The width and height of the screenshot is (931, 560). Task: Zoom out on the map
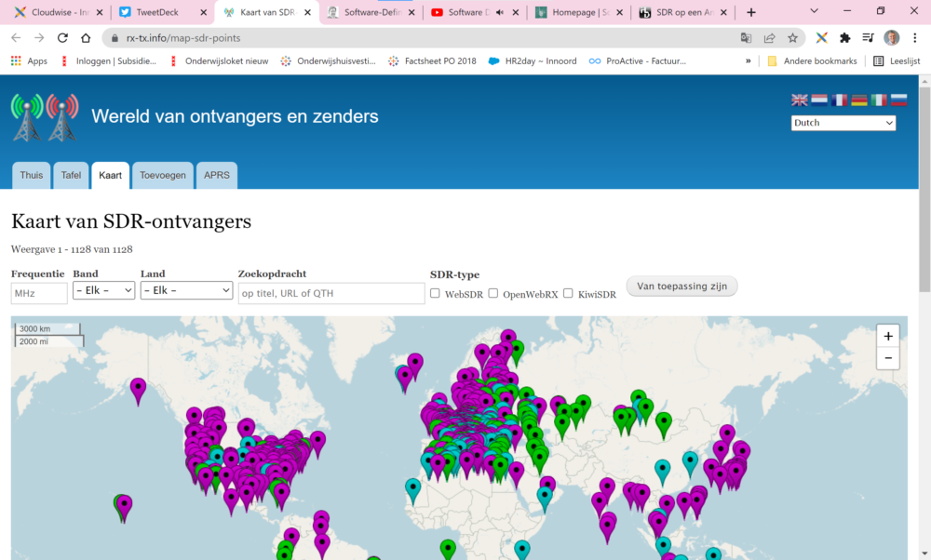[888, 358]
